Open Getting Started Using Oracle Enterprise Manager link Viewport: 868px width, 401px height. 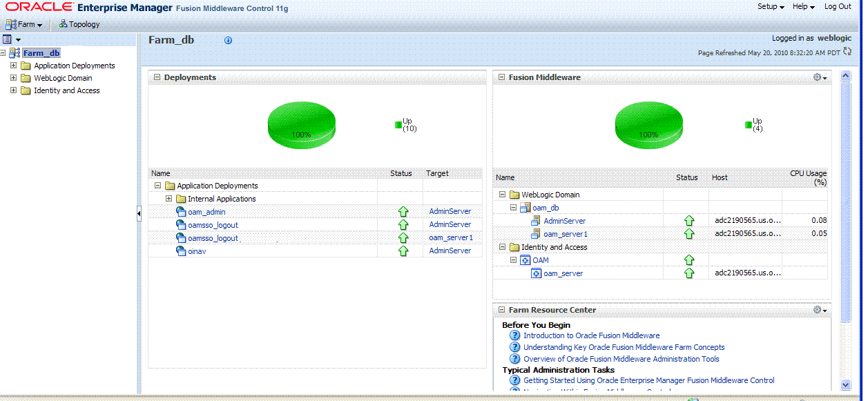point(649,380)
